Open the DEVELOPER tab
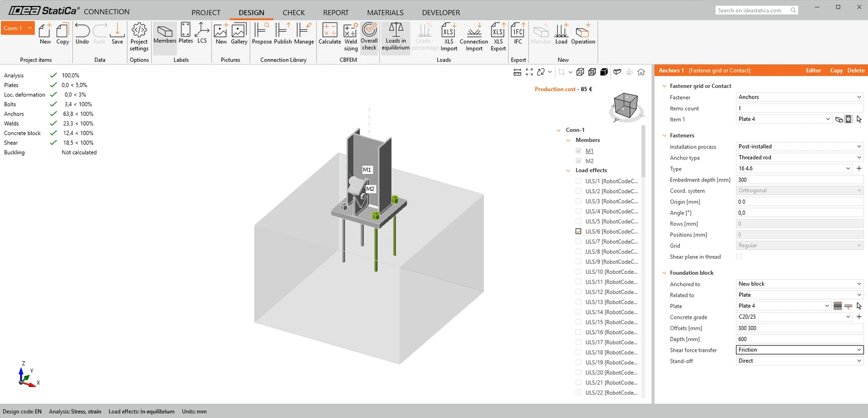 pos(441,12)
